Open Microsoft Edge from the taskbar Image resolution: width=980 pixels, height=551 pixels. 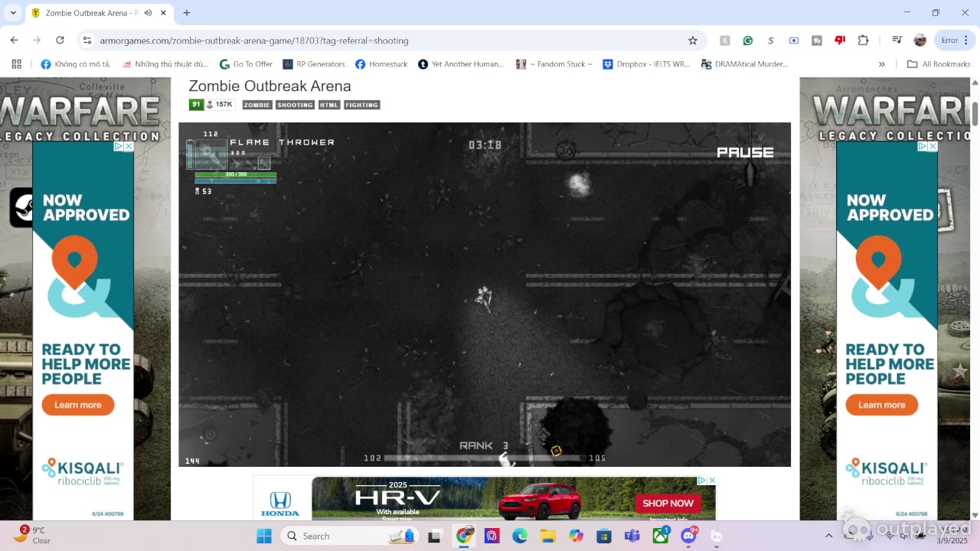click(520, 536)
